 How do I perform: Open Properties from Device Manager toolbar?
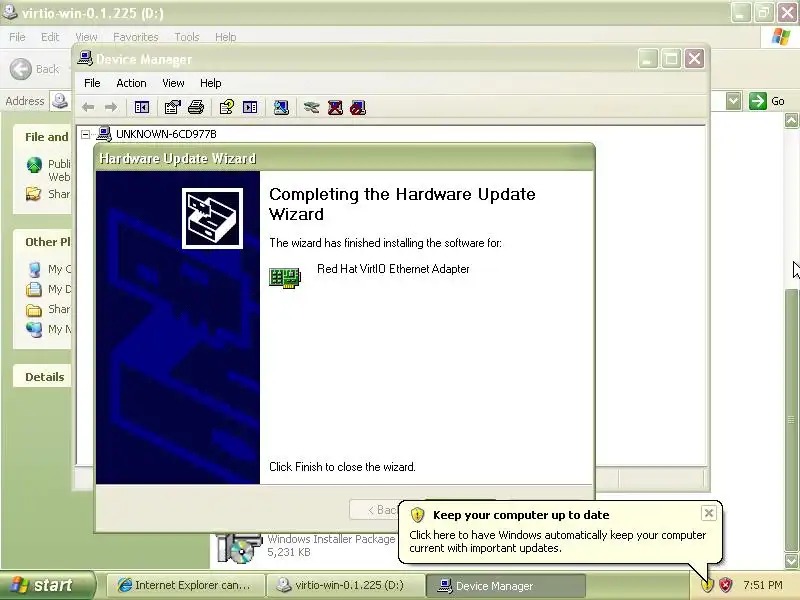coord(172,107)
